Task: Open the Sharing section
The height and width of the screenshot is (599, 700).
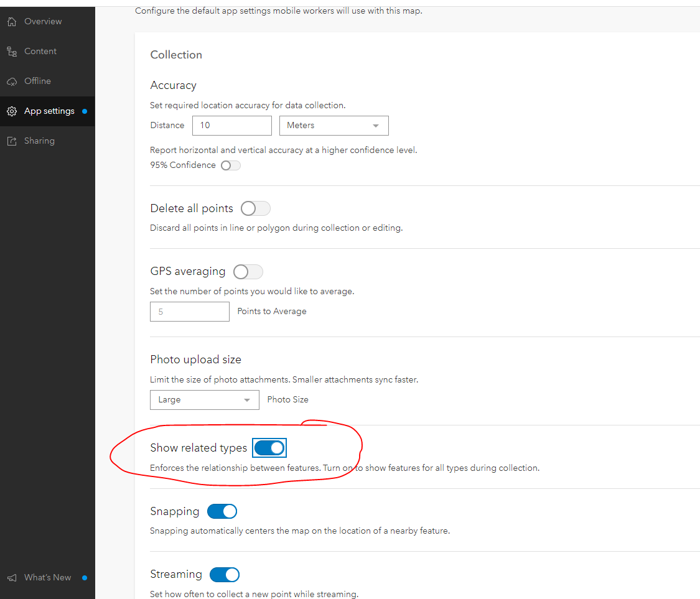Action: pyautogui.click(x=39, y=141)
